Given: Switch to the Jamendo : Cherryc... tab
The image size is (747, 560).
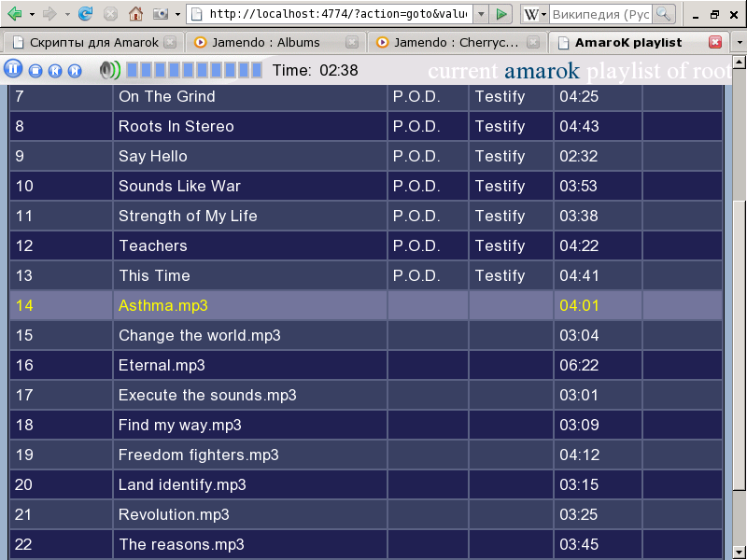Looking at the screenshot, I should (x=458, y=42).
